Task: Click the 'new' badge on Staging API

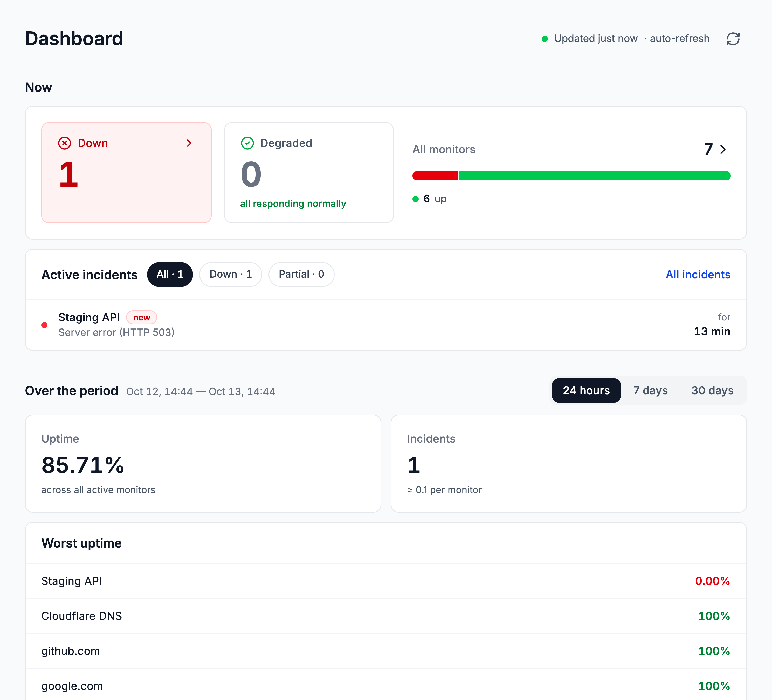Action: coord(141,318)
